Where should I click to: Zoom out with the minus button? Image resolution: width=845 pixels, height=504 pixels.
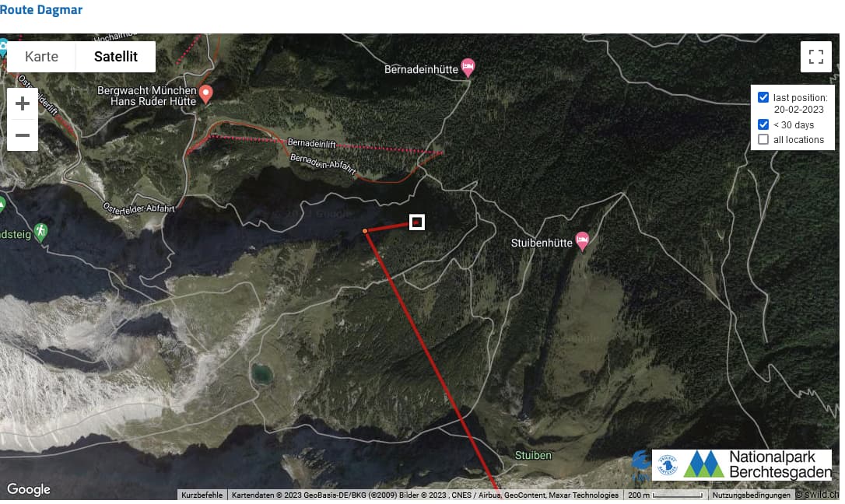pos(22,135)
